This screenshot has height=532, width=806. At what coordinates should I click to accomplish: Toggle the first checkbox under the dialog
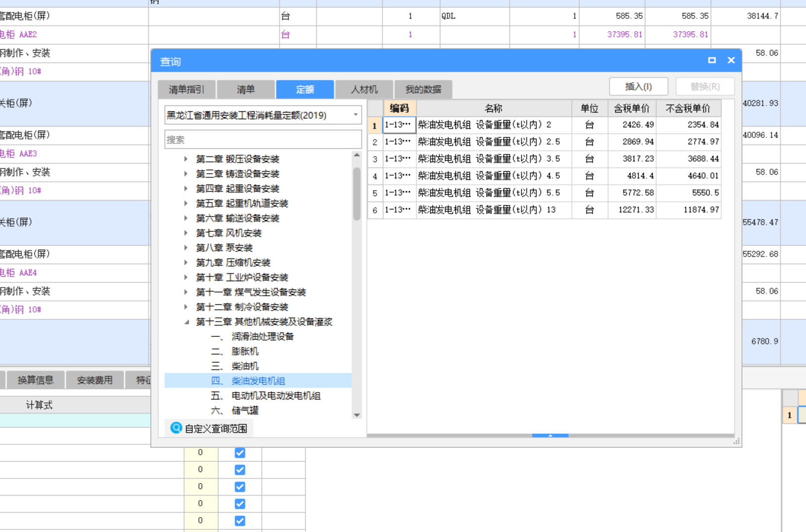(x=240, y=453)
